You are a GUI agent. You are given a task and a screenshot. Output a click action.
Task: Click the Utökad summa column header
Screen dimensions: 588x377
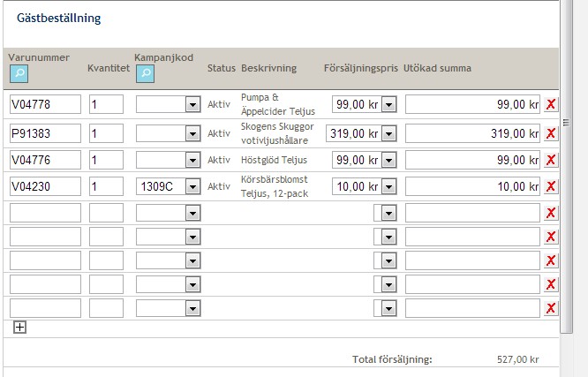point(437,68)
